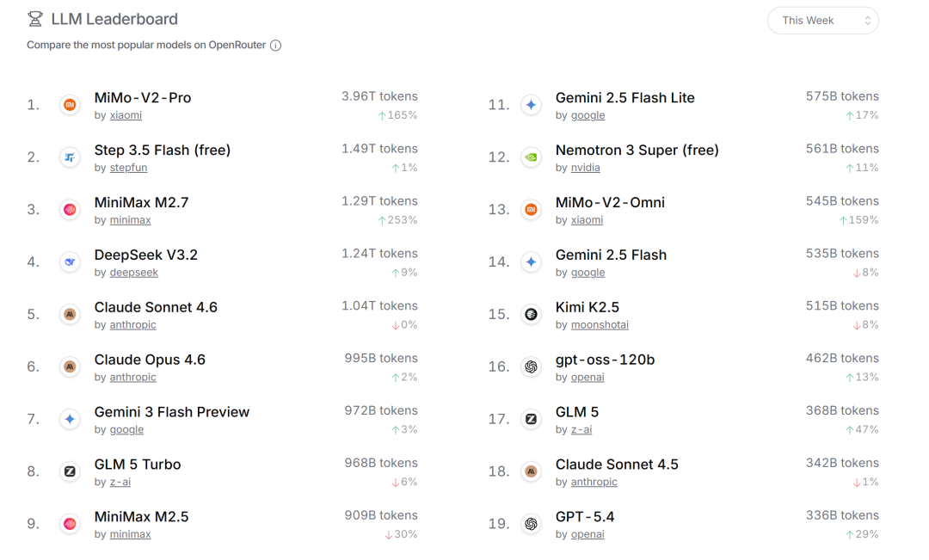
Task: Open the Claude Sonnet 4.6 model page
Action: point(156,307)
